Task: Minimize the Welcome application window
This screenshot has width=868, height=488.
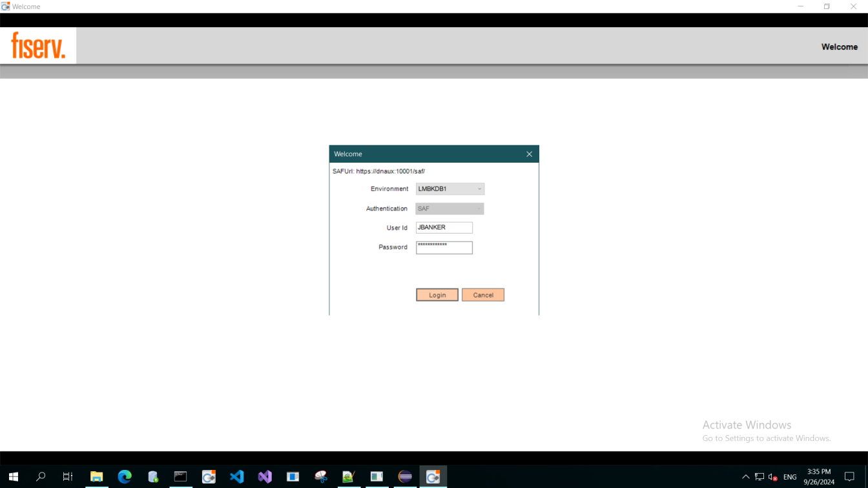Action: tap(800, 6)
